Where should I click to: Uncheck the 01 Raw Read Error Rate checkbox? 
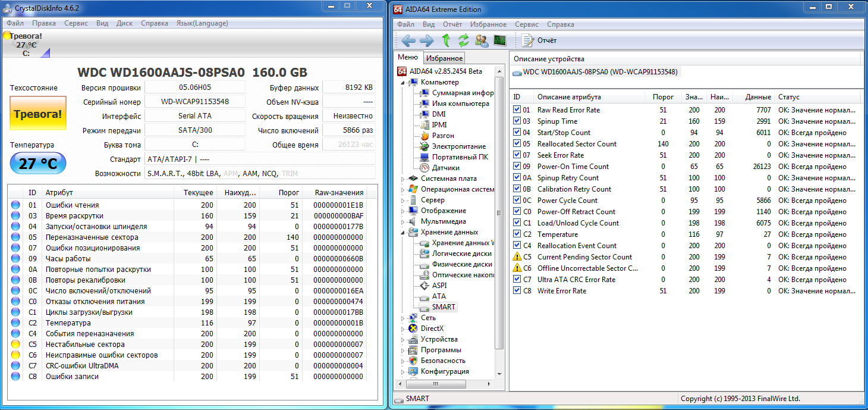(x=517, y=110)
